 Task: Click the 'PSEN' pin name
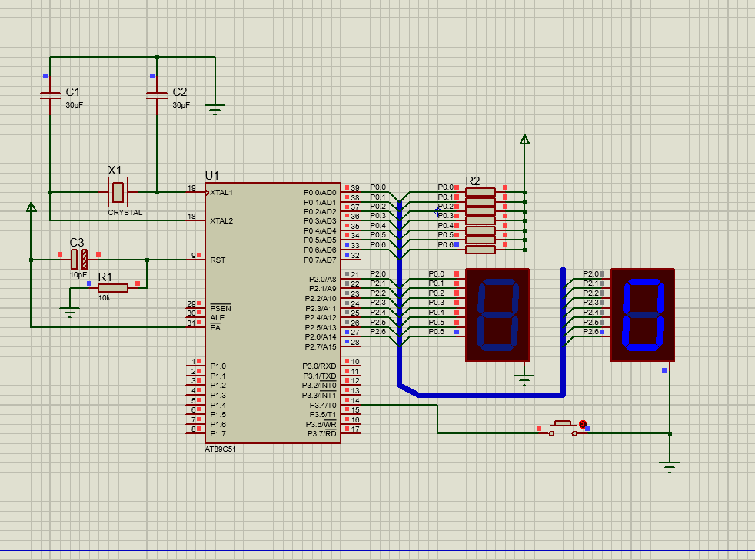point(221,308)
